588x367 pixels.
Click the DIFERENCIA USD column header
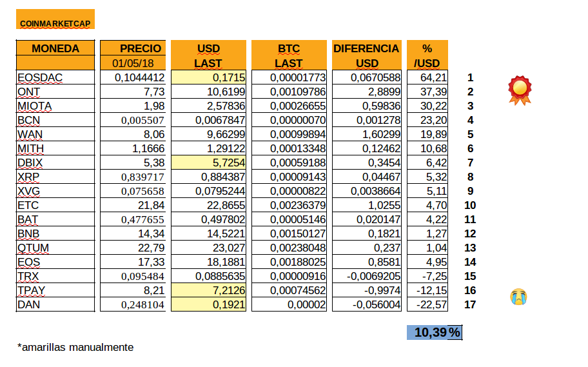click(x=366, y=55)
